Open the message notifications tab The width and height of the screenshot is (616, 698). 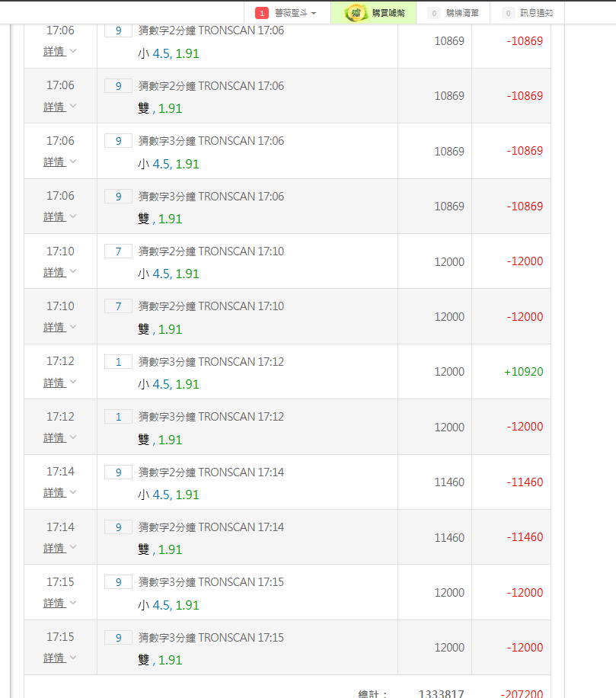528,13
